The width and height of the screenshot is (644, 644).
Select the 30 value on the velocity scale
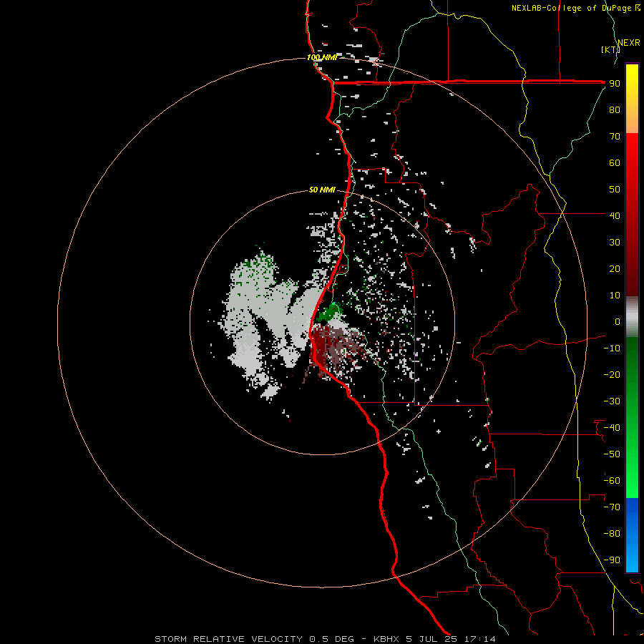(615, 243)
